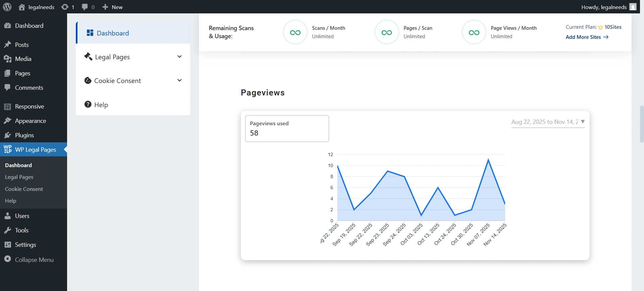644x291 pixels.
Task: Open the Users menu label
Action: tap(22, 216)
